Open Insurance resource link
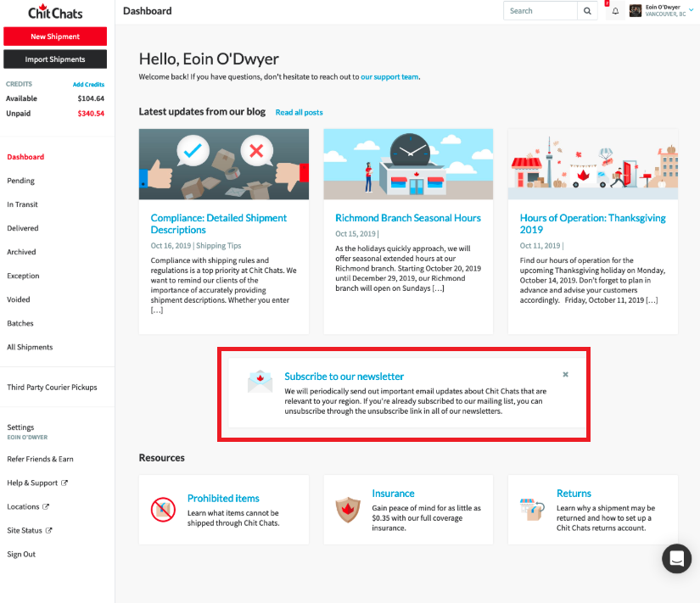Screen dimensions: 700x603 click(x=394, y=494)
